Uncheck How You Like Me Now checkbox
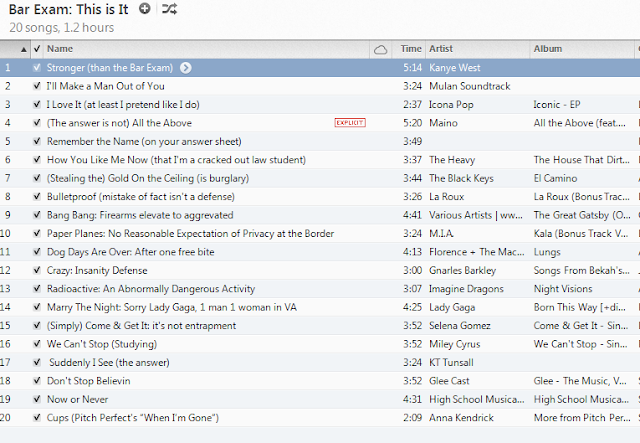Image resolution: width=640 pixels, height=443 pixels. (x=37, y=160)
